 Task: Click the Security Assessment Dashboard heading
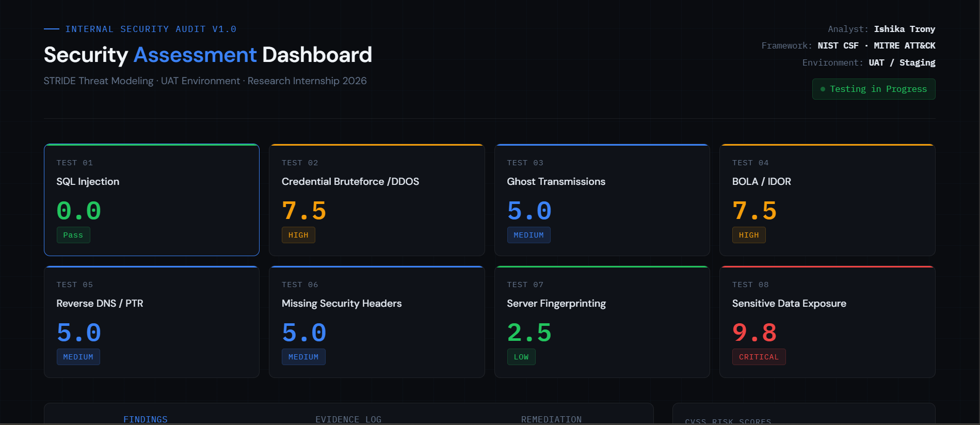208,55
